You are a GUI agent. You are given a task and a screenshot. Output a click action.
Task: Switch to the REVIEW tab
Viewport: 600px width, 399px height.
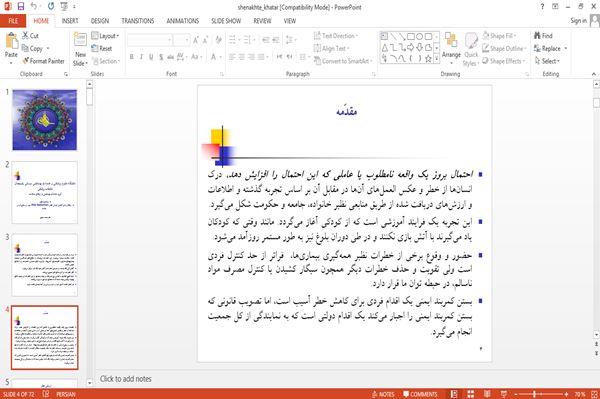tap(262, 21)
